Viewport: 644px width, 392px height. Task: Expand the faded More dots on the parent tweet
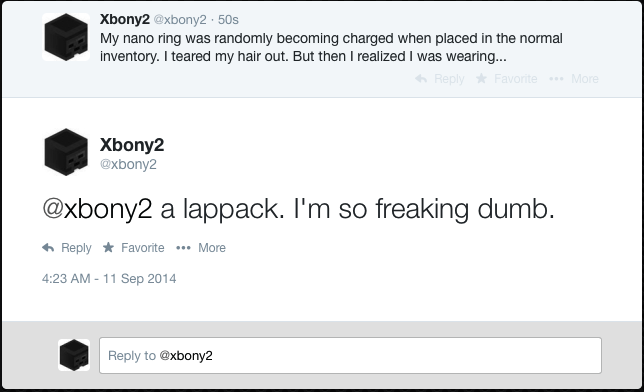pos(556,78)
